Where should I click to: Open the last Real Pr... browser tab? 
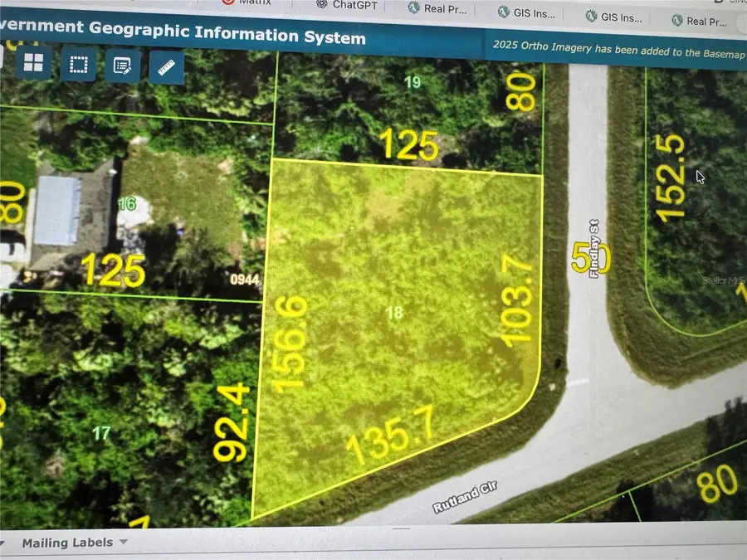700,21
